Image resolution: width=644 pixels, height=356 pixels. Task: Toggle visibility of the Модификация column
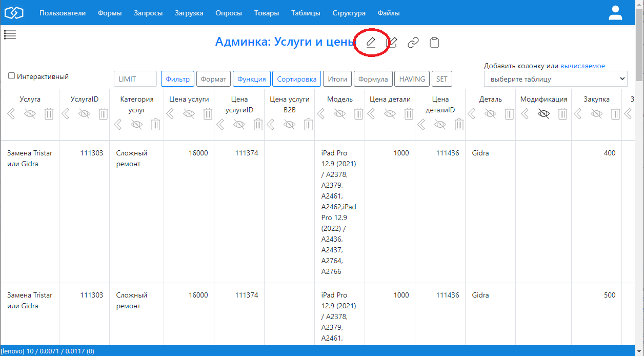(544, 114)
